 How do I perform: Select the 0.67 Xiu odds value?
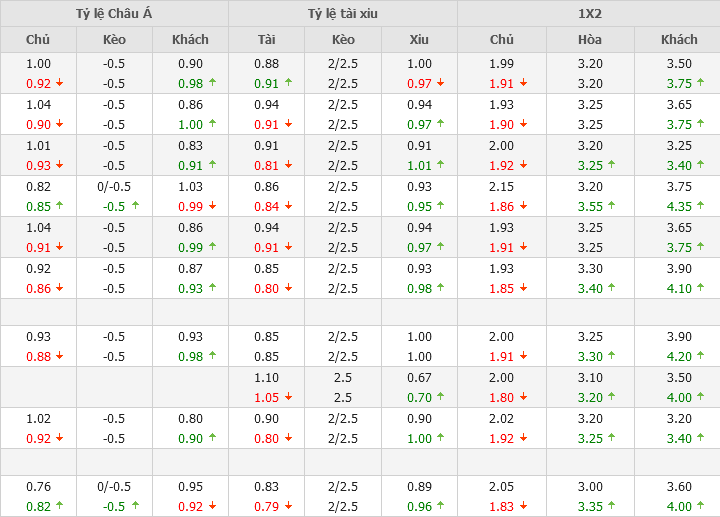tap(419, 377)
